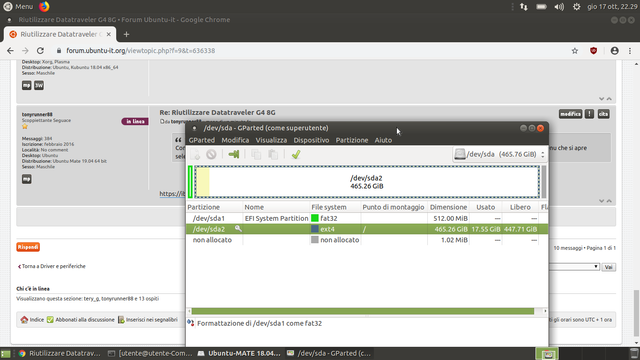Click the up arrow at the tonyrunner88 post bottom
640x360 pixels.
point(609,201)
